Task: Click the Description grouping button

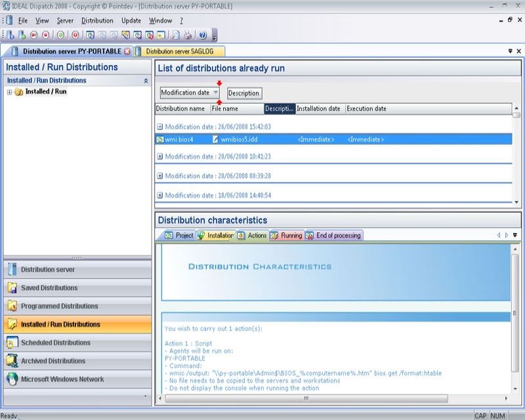Action: pyautogui.click(x=244, y=93)
